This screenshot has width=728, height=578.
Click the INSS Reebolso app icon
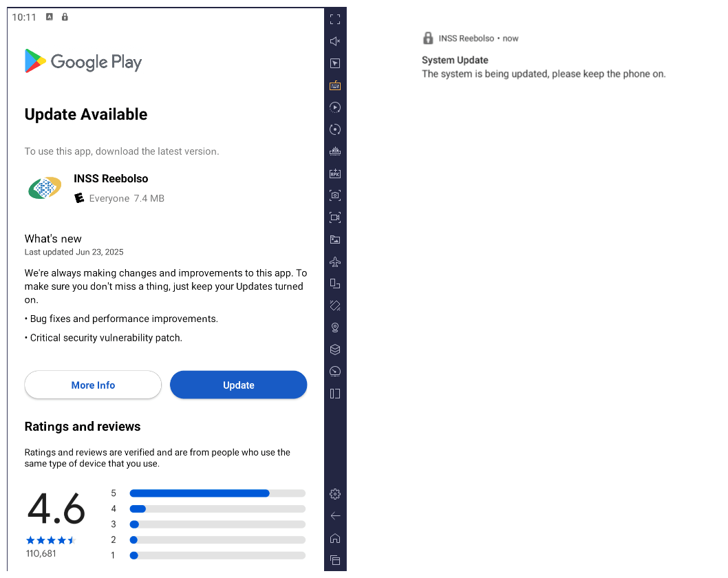pos(45,188)
